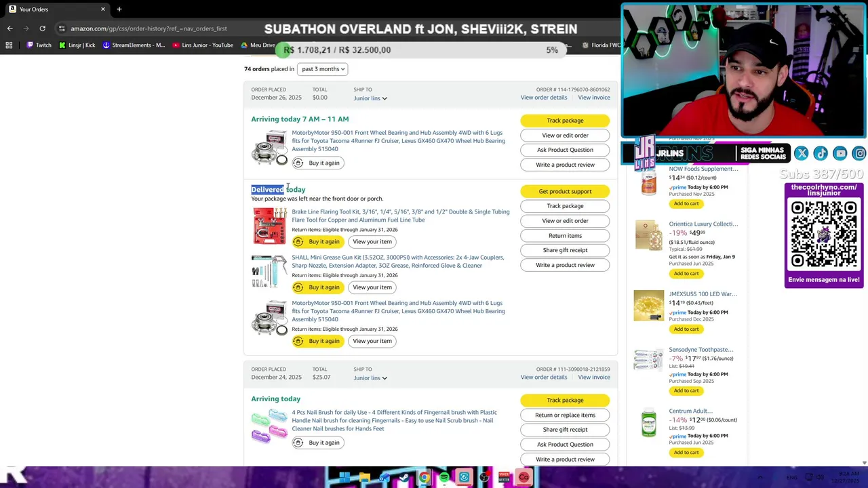Open File Explorer from the taskbar

coord(365,478)
